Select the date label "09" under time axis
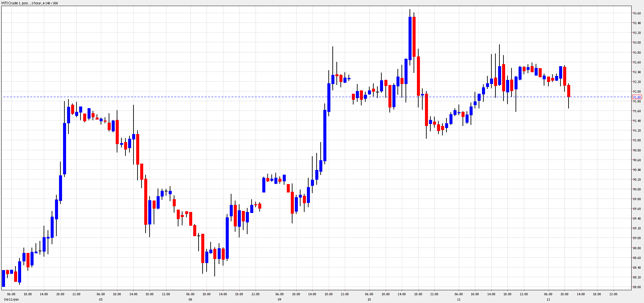Viewport: 644px width, 303px height. 279,300
